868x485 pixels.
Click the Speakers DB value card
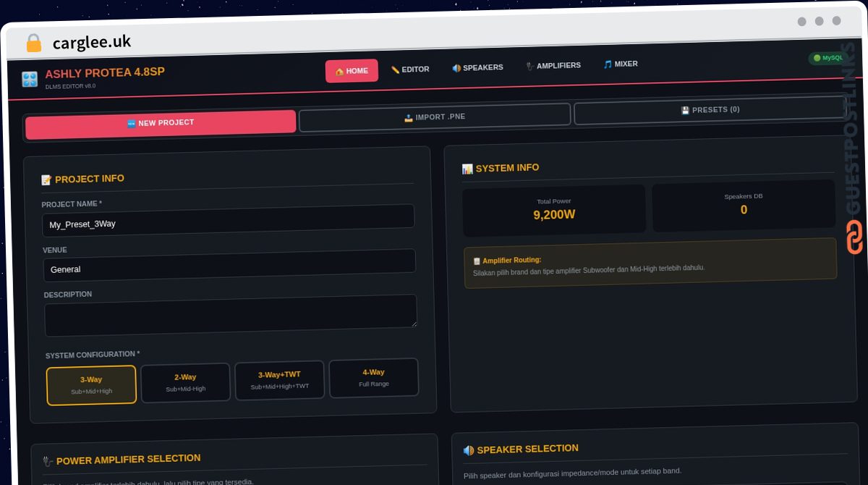pos(744,206)
